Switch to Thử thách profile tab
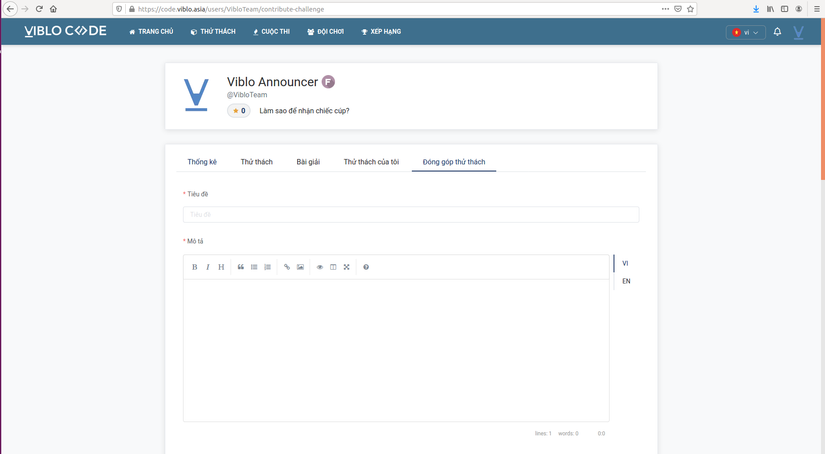This screenshot has width=825, height=454. click(257, 162)
